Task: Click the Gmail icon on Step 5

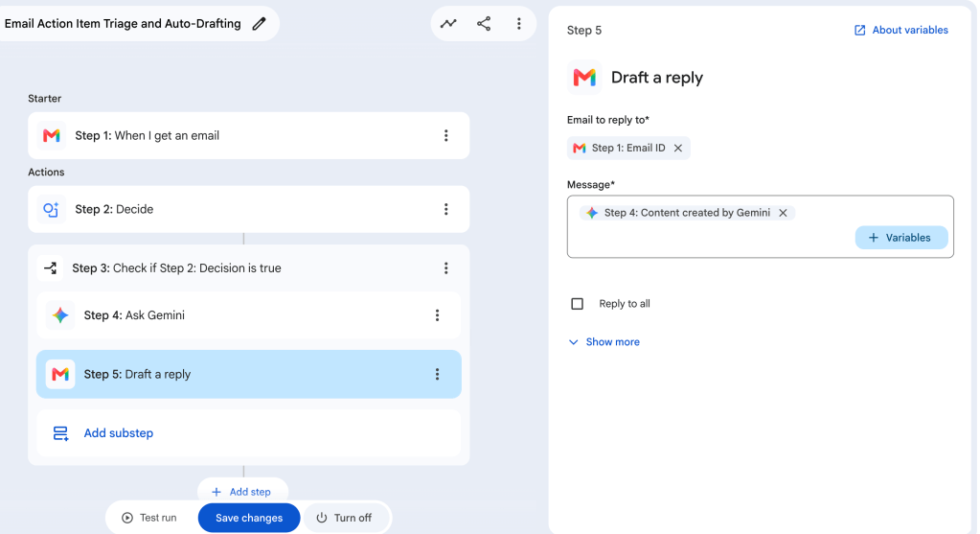Action: pos(60,374)
